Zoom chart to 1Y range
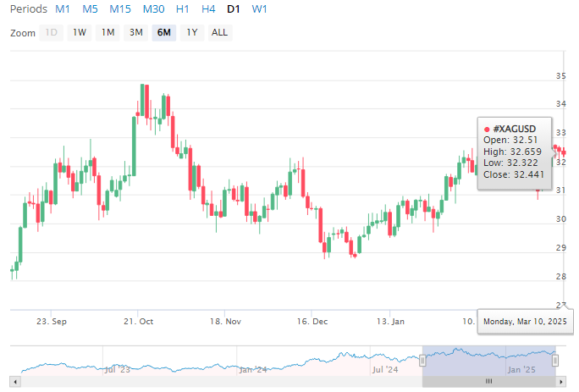Screen dimensions: 579x392 click(x=192, y=33)
